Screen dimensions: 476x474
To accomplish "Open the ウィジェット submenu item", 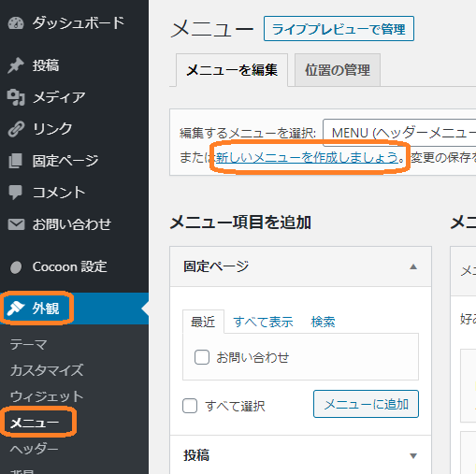I will pyautogui.click(x=47, y=396).
